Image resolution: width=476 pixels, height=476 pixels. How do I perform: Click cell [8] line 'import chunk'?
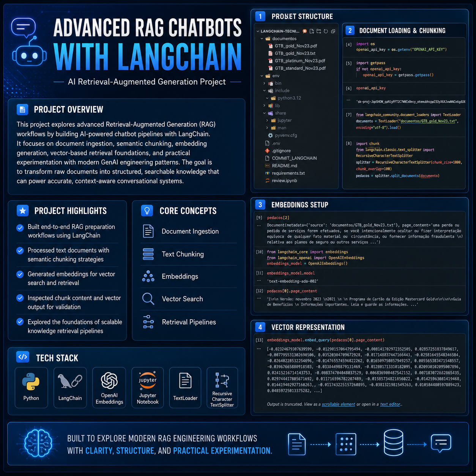[x=368, y=144]
